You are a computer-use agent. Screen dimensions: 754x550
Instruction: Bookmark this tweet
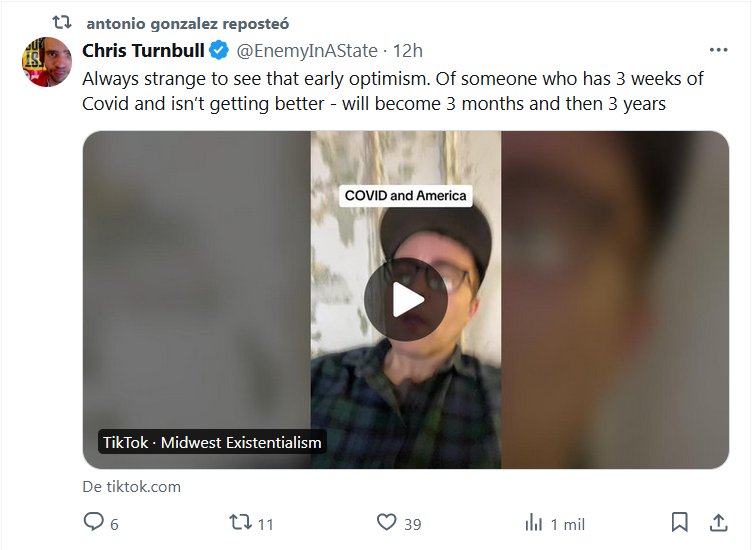click(x=679, y=522)
